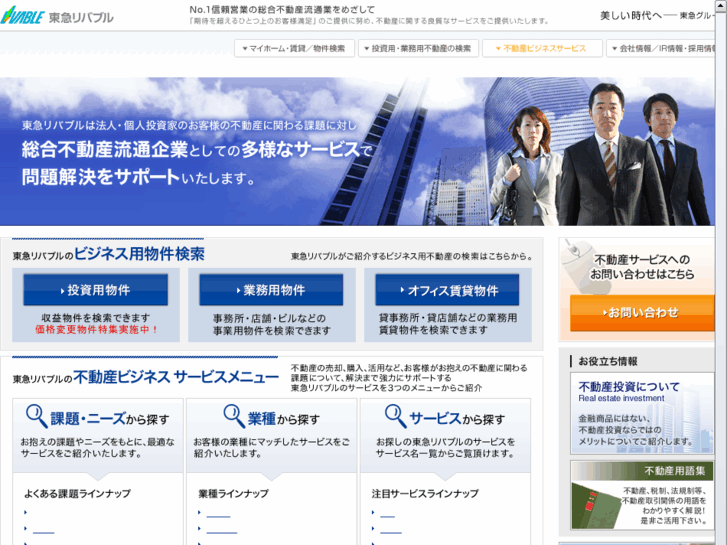Click the ビジネス用物件検索 section title
727x545 pixels.
pyautogui.click(x=139, y=254)
